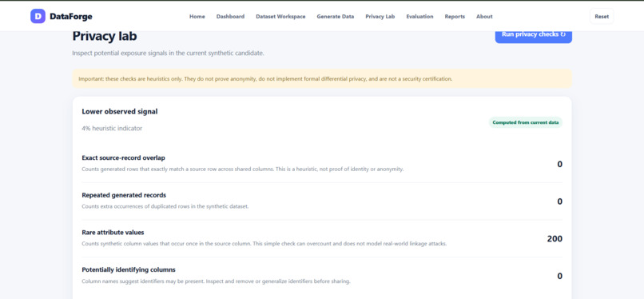Click the Repeated generated records value 0

[x=559, y=201]
